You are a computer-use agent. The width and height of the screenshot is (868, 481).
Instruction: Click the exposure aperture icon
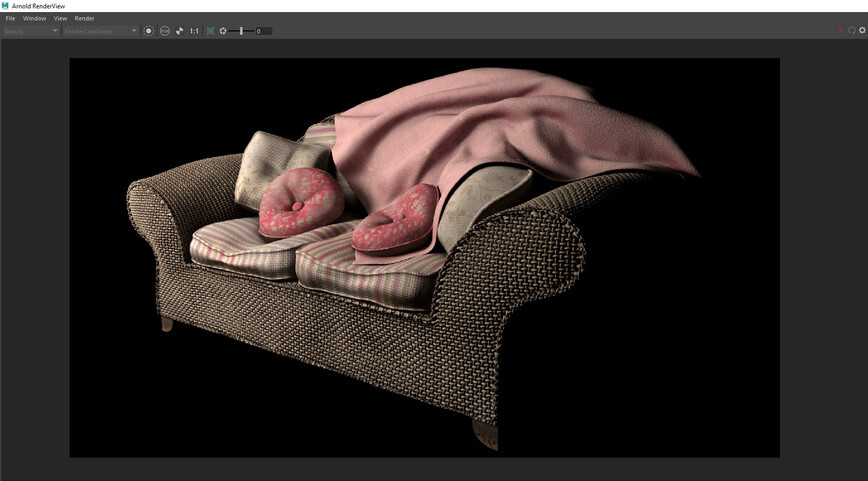(223, 31)
